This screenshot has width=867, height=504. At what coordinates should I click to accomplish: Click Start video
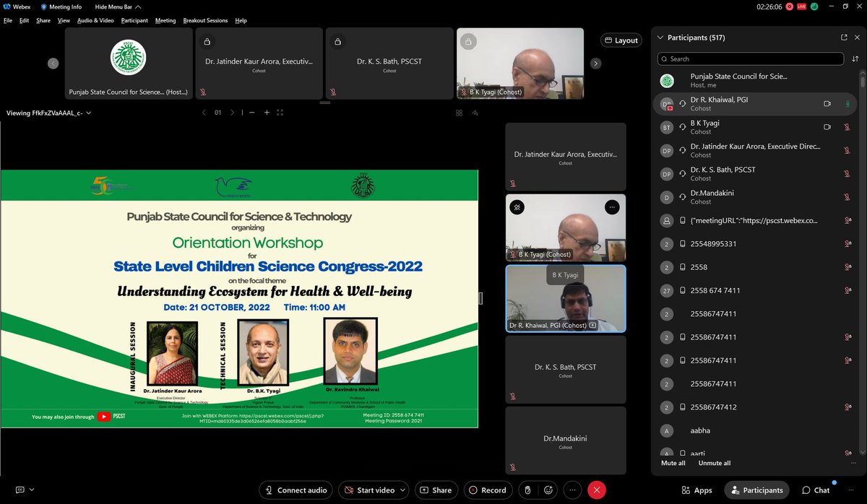point(368,490)
